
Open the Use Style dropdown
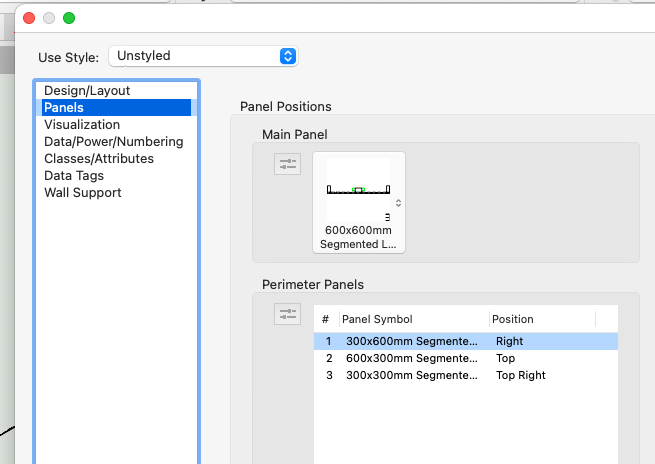pos(204,56)
